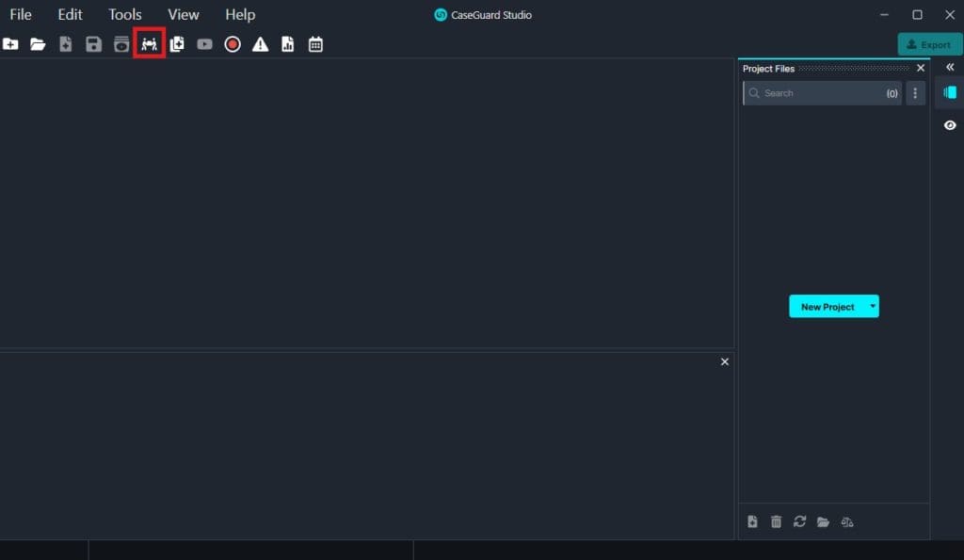Open the highlighted collaboration tool icon

coord(149,43)
